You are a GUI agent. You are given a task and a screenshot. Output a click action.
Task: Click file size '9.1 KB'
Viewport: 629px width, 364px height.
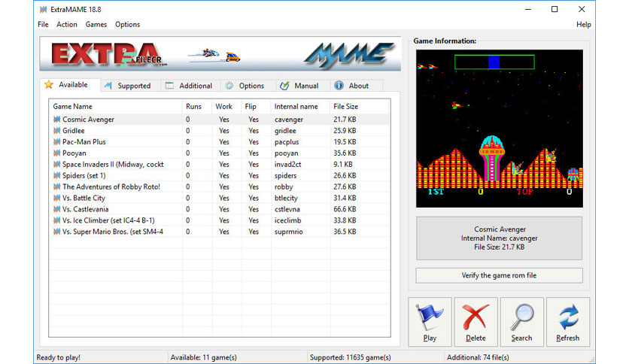tap(342, 165)
